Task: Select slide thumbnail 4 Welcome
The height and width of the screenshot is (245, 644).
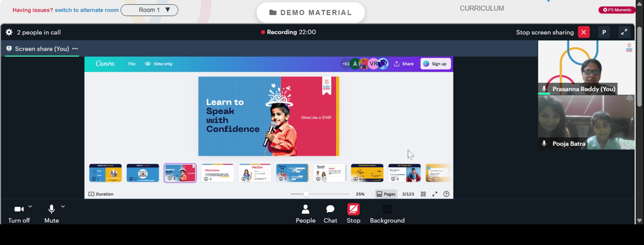Action: (217, 173)
